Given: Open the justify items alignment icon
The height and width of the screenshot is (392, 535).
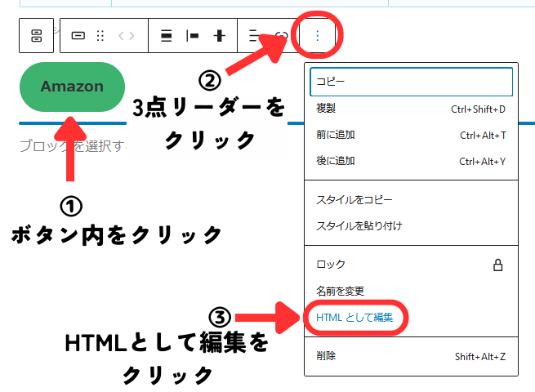Looking at the screenshot, I should tap(166, 35).
